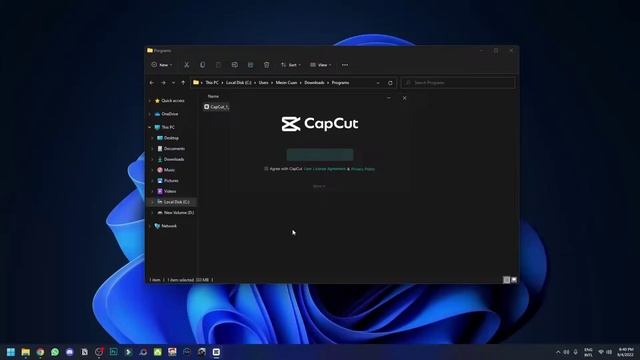Select the CapCut installer file in the list
The width and height of the screenshot is (640, 360).
[216, 107]
